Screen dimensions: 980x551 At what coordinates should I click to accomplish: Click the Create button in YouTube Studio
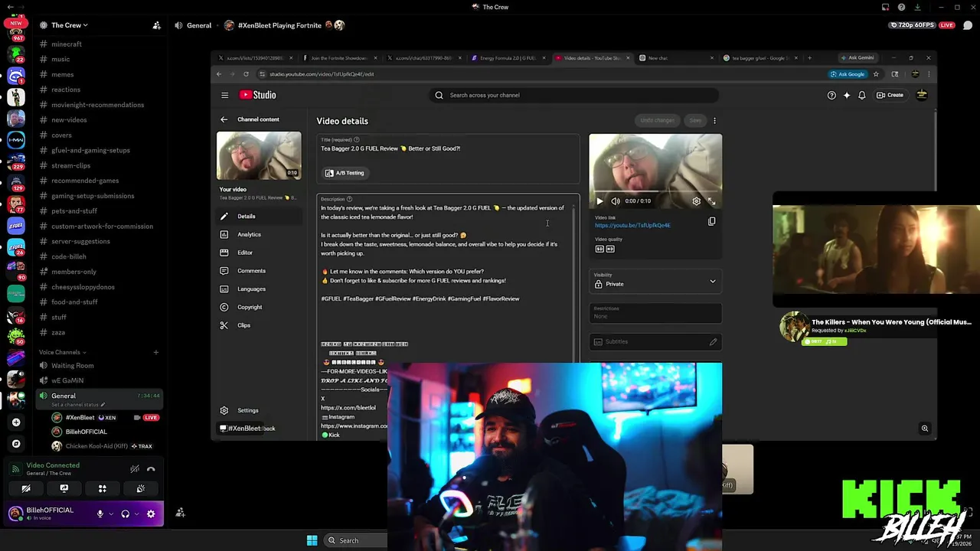coord(890,95)
